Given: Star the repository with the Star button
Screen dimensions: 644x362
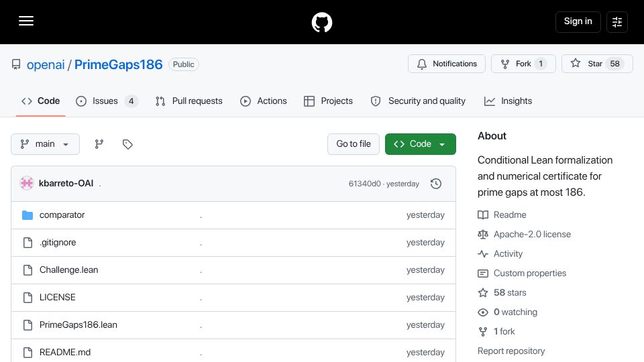Looking at the screenshot, I should 597,64.
